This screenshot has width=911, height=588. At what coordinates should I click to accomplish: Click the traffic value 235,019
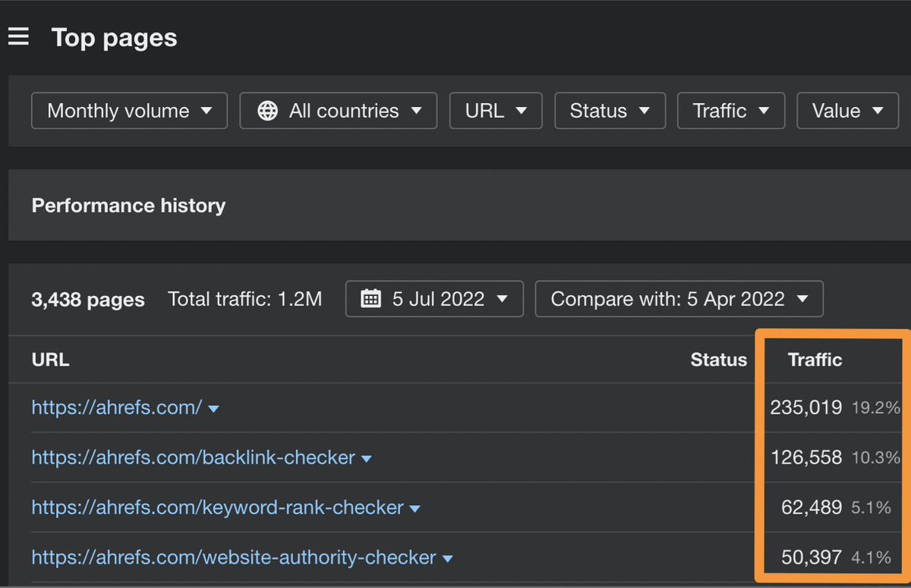806,407
